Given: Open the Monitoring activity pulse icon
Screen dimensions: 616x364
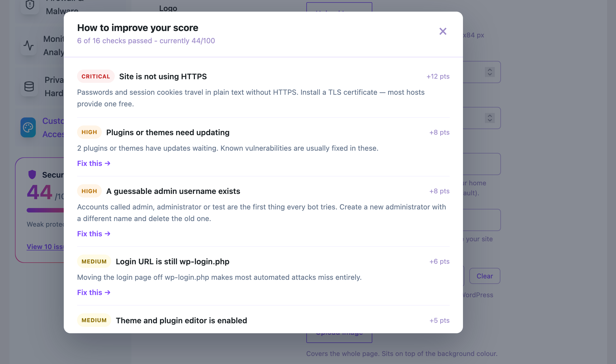Looking at the screenshot, I should click(x=29, y=45).
